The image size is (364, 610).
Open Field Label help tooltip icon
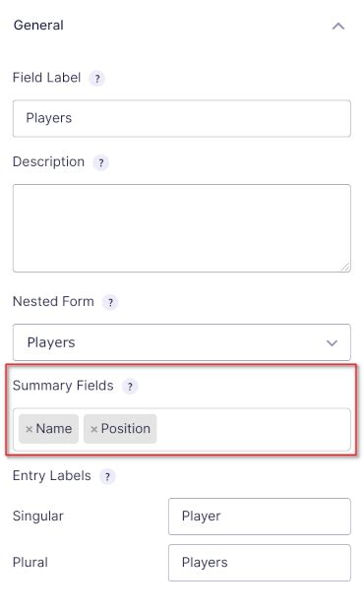97,79
